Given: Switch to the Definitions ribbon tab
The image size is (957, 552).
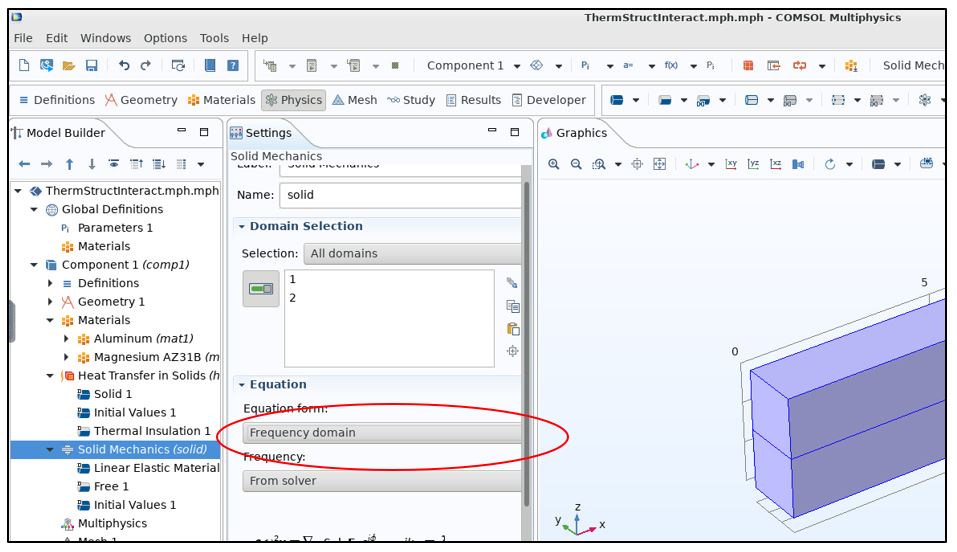Looking at the screenshot, I should 57,100.
